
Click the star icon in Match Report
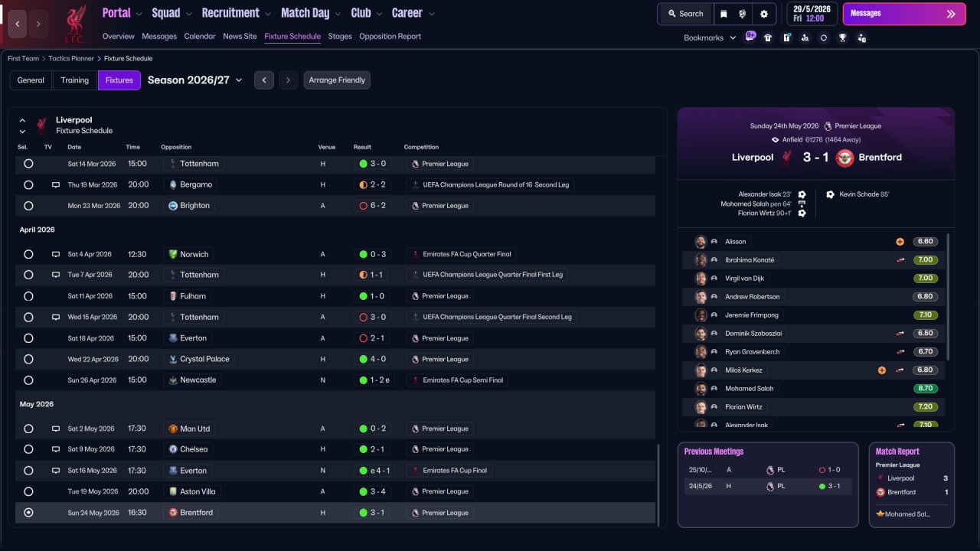click(880, 514)
